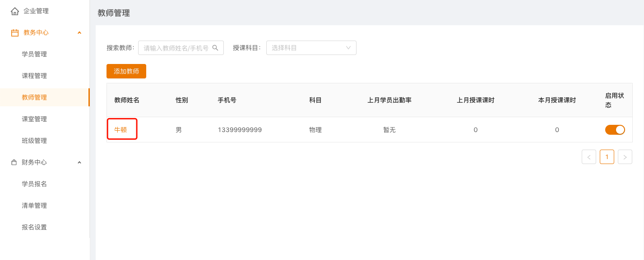Screen dimensions: 644x260
Task: Collapse the 教务中心 menu section
Action: (79, 32)
